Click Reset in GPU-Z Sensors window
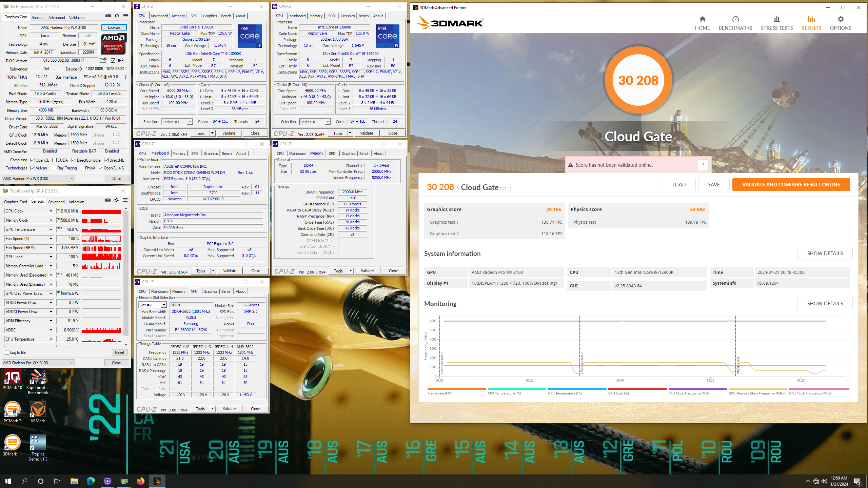 [x=119, y=352]
